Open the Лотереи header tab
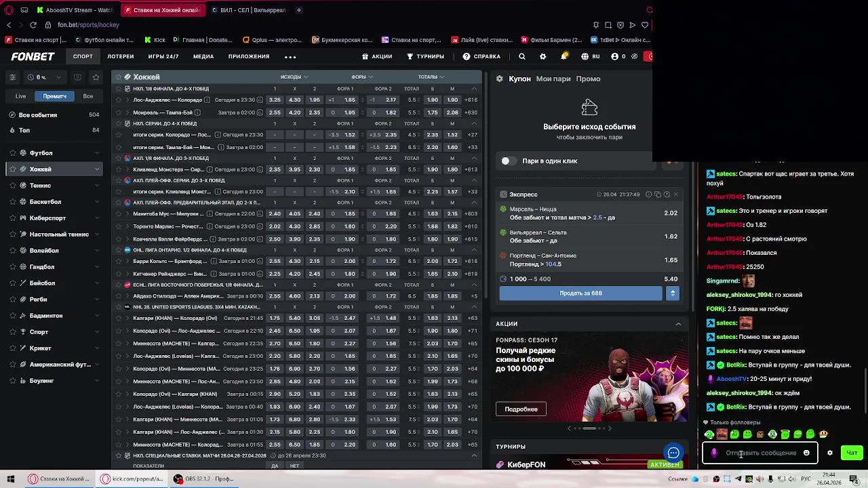This screenshot has width=868, height=488. pos(121,56)
